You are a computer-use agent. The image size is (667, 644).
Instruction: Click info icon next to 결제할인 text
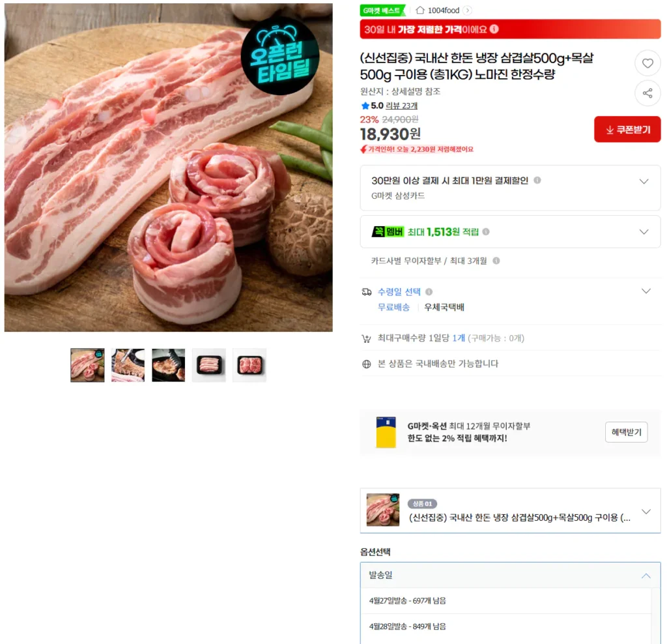[537, 180]
